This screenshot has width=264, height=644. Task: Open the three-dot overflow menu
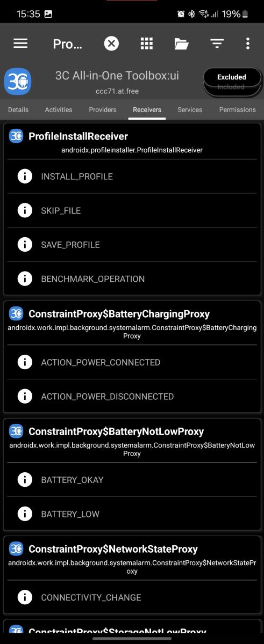pos(248,43)
